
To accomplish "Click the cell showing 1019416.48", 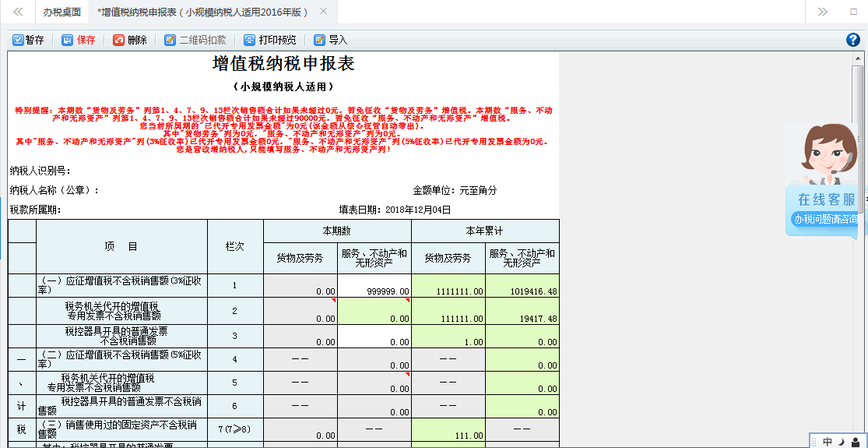I will 522,286.
